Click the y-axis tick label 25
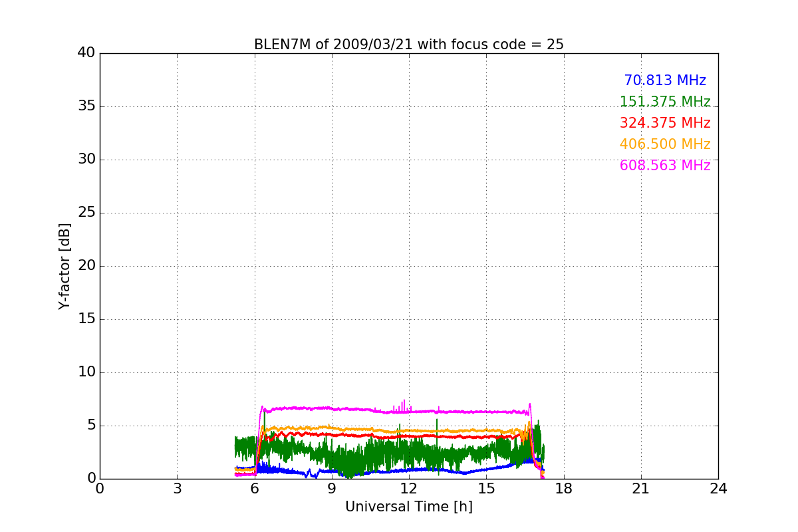Image resolution: width=798 pixels, height=532 pixels. [x=86, y=213]
